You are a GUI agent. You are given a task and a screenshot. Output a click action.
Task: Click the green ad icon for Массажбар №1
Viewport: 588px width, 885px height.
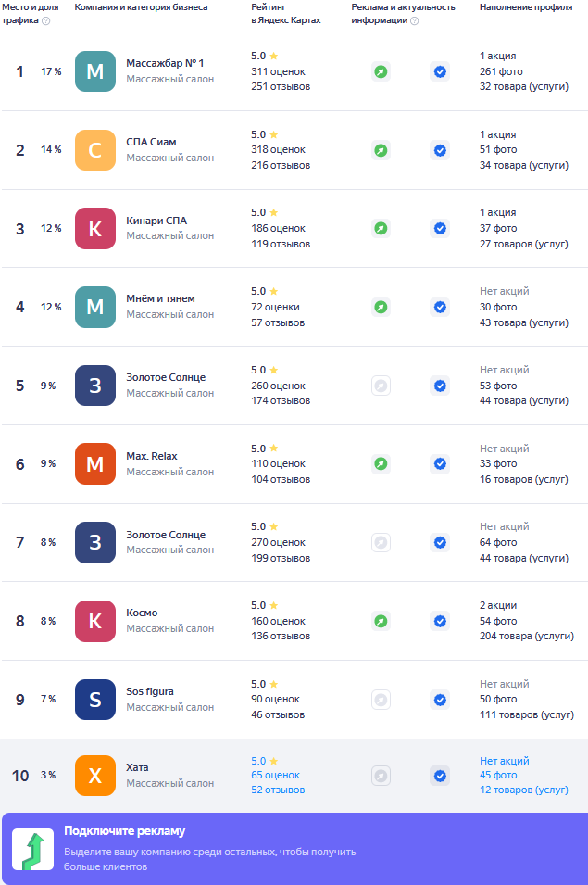pos(382,71)
